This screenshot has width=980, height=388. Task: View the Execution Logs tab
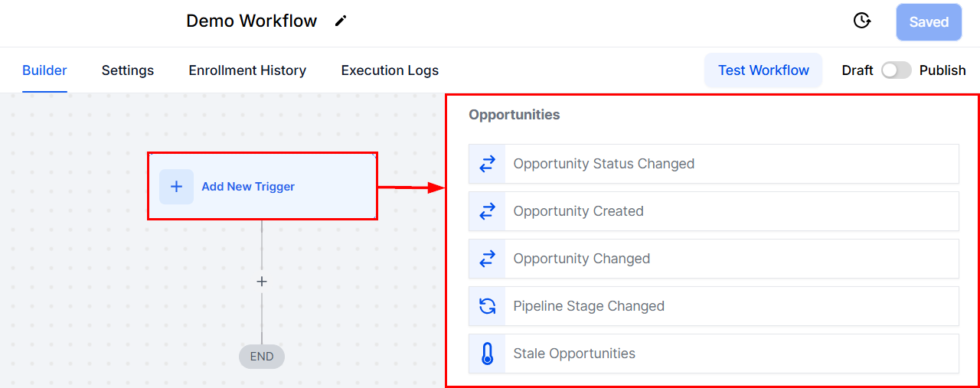coord(390,70)
